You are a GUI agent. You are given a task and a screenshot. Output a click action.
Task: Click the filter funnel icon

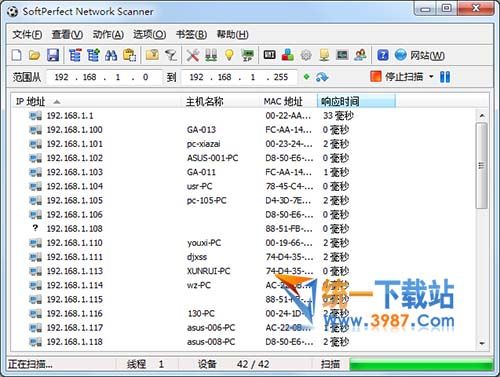(171, 55)
